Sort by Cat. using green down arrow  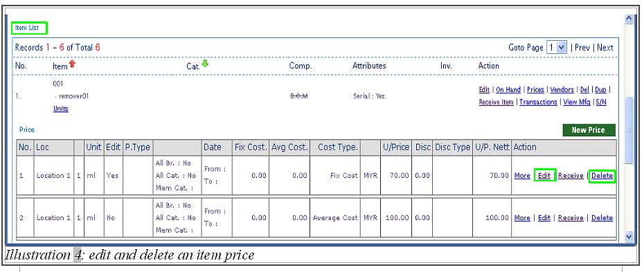pyautogui.click(x=205, y=64)
